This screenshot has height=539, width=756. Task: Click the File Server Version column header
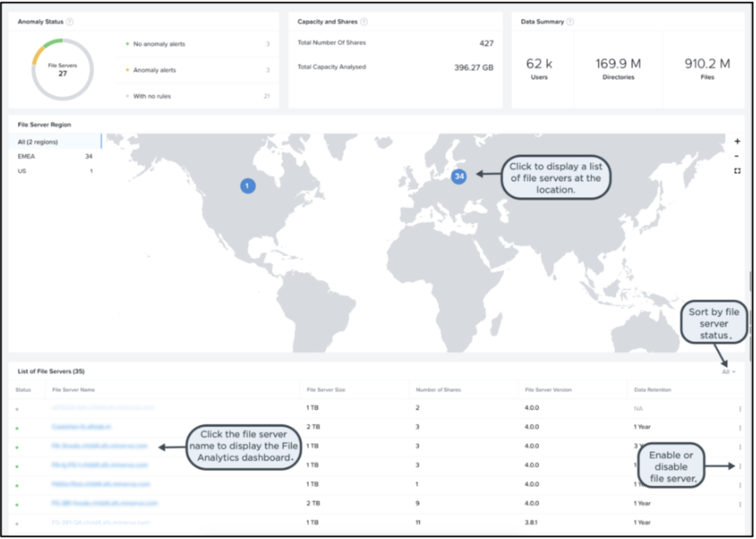548,390
